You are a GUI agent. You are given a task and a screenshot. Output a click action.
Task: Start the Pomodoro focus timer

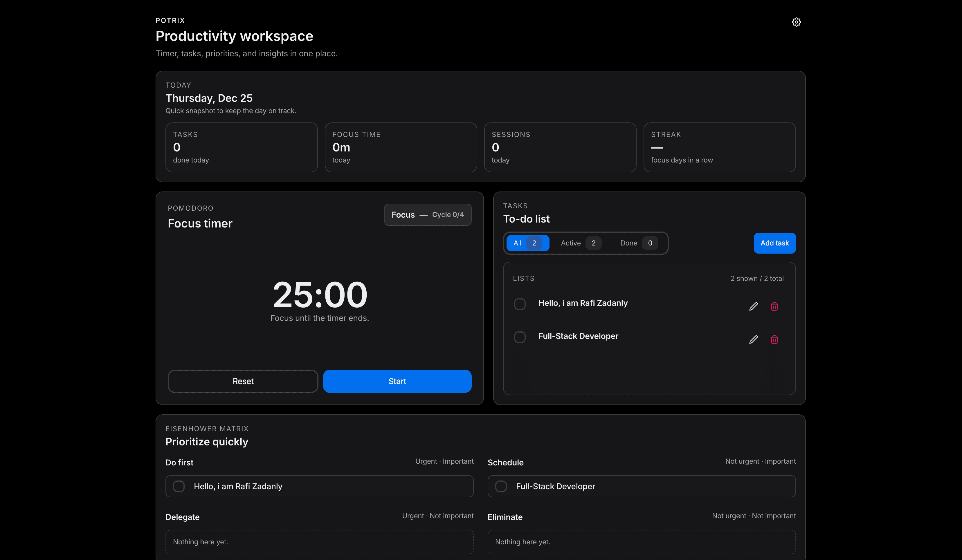[397, 381]
